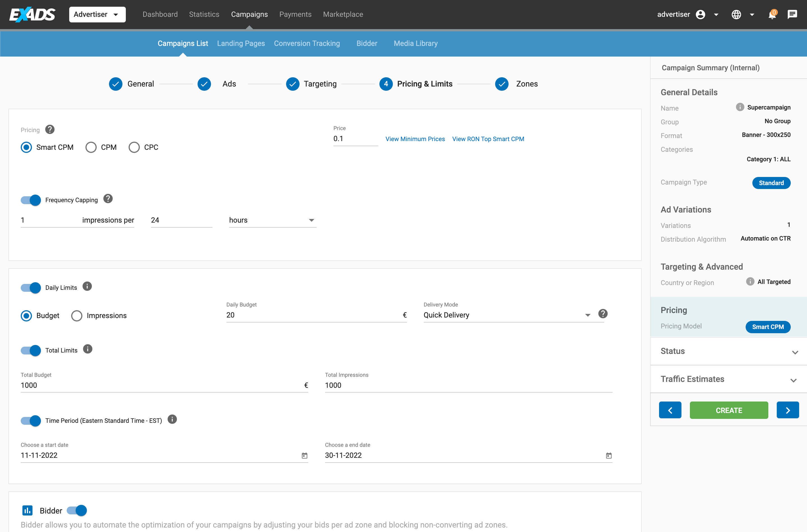The width and height of the screenshot is (807, 532).
Task: Open the end date calendar icon
Action: (609, 456)
